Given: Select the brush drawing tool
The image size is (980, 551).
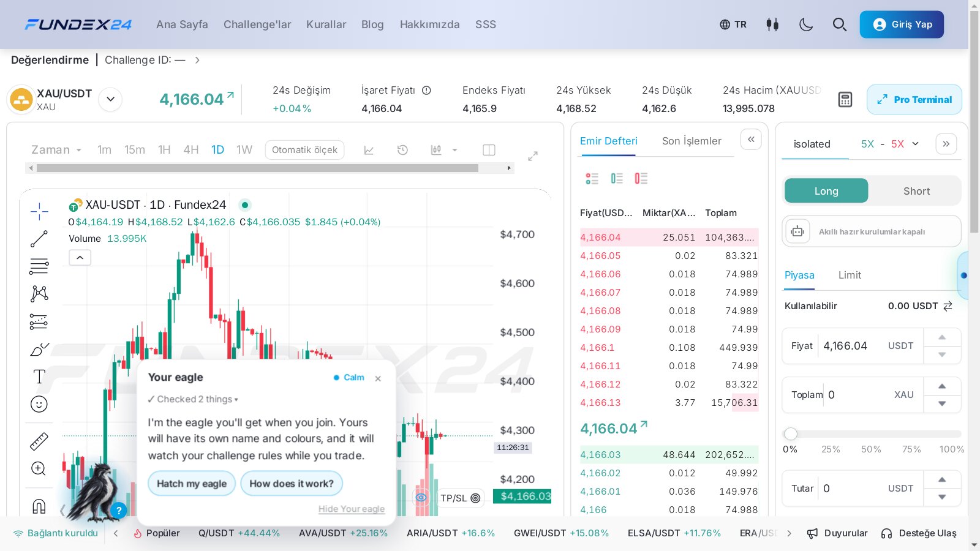Looking at the screenshot, I should click(39, 349).
